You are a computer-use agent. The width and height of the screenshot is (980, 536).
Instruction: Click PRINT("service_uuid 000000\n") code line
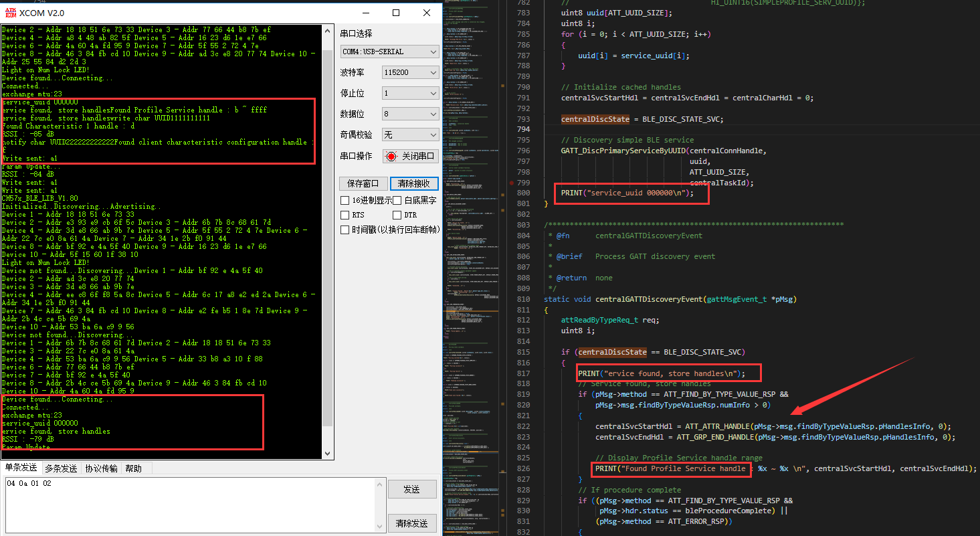(627, 193)
